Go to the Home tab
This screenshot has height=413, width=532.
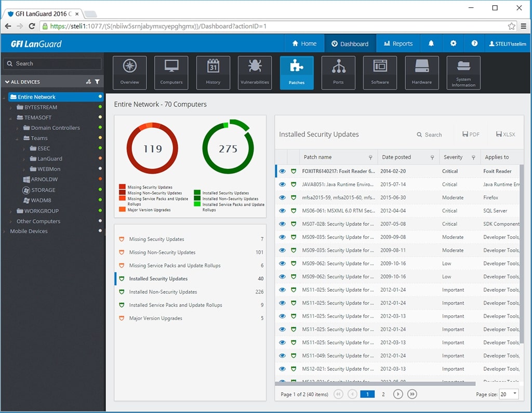point(304,44)
